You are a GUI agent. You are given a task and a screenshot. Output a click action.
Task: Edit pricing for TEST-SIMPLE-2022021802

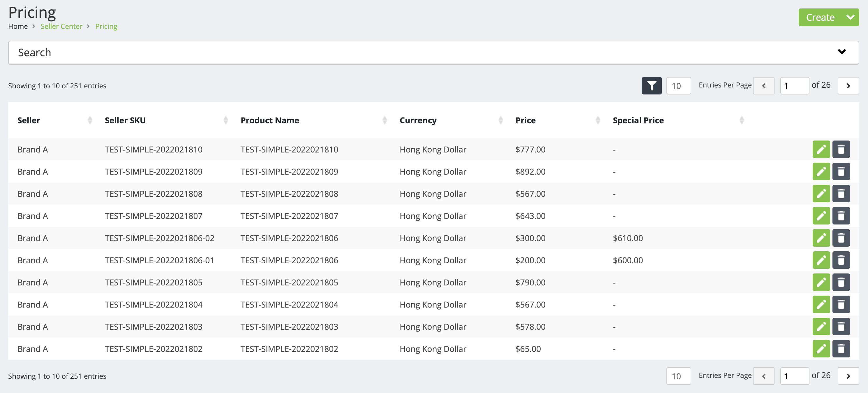pos(821,349)
